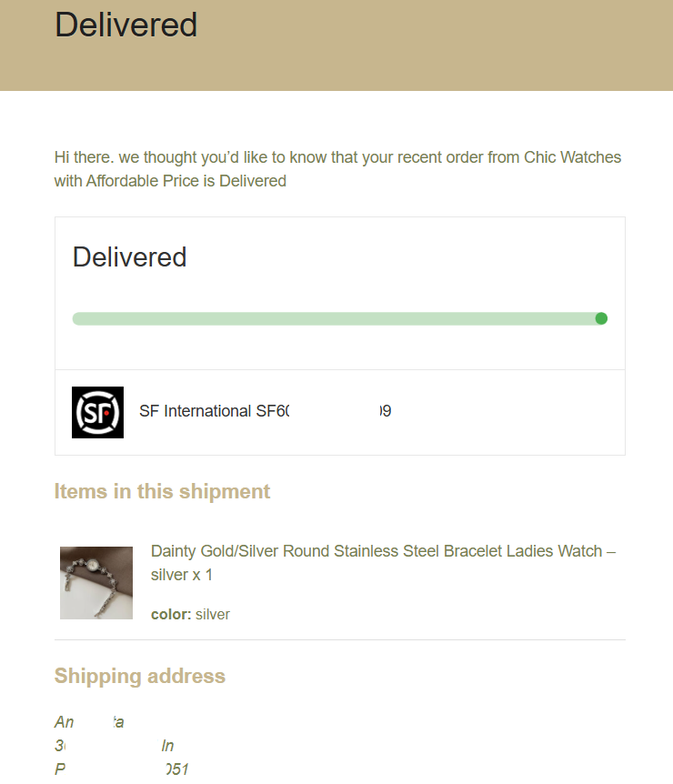This screenshot has width=673, height=784.
Task: Select the Items in this shipment heading
Action: (162, 491)
